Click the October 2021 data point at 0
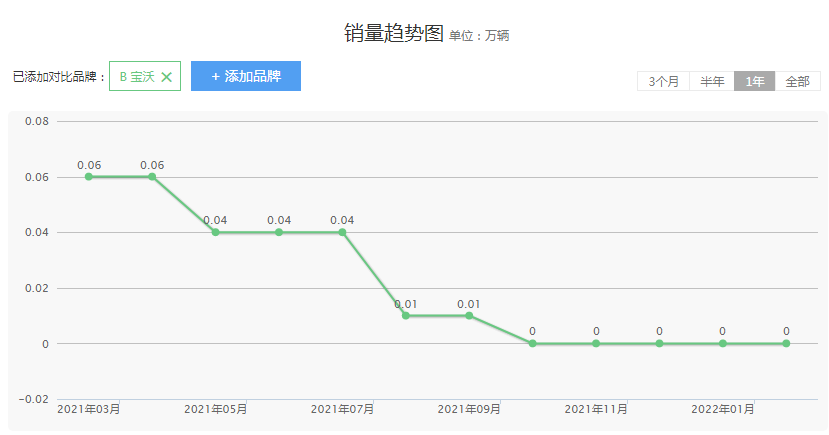The height and width of the screenshot is (435, 829). point(532,344)
